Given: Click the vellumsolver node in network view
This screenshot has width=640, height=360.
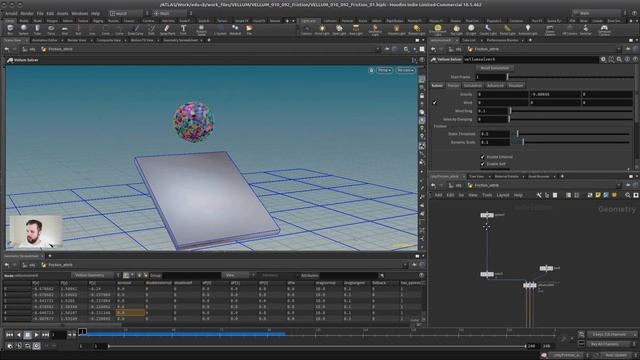Looking at the screenshot, I should [x=530, y=285].
